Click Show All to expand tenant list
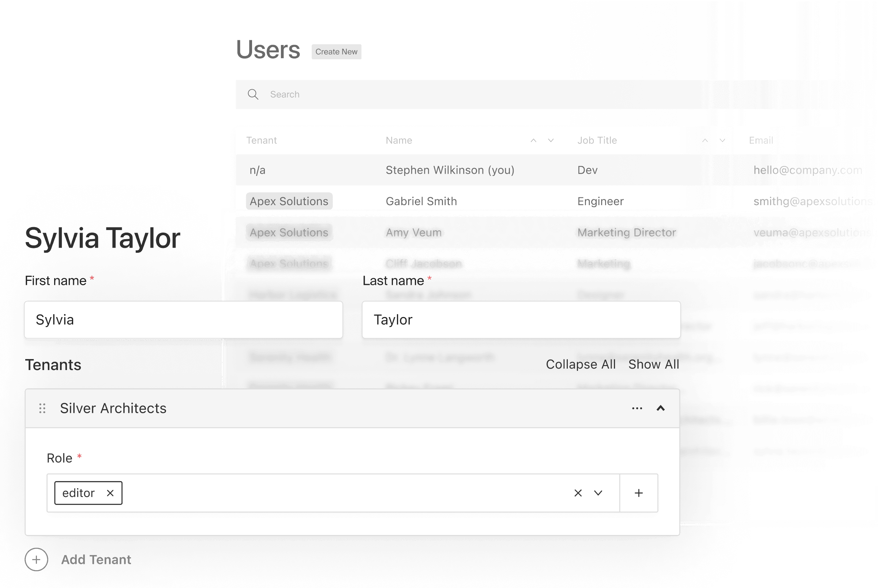 point(654,364)
